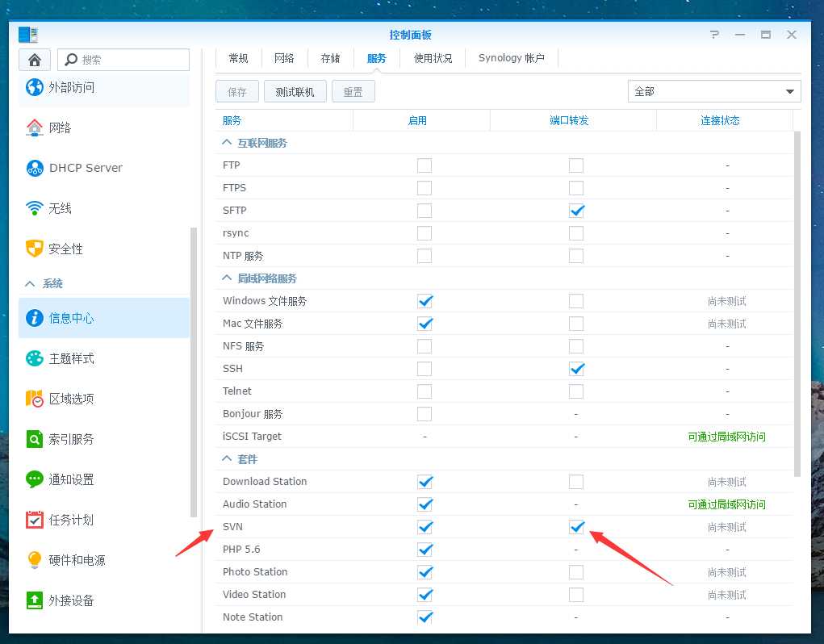Click the sidebar vertical scrollbar
The width and height of the screenshot is (824, 644).
click(x=194, y=372)
